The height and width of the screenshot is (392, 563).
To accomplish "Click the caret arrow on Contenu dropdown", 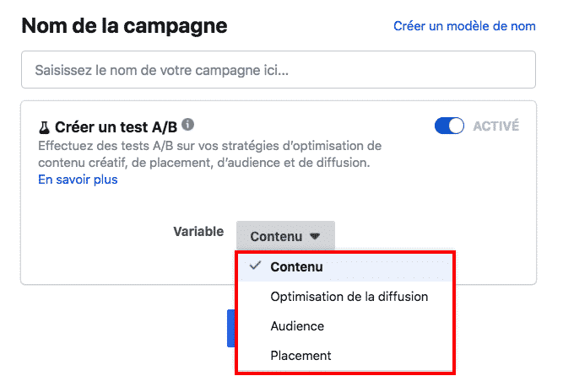I will 315,236.
